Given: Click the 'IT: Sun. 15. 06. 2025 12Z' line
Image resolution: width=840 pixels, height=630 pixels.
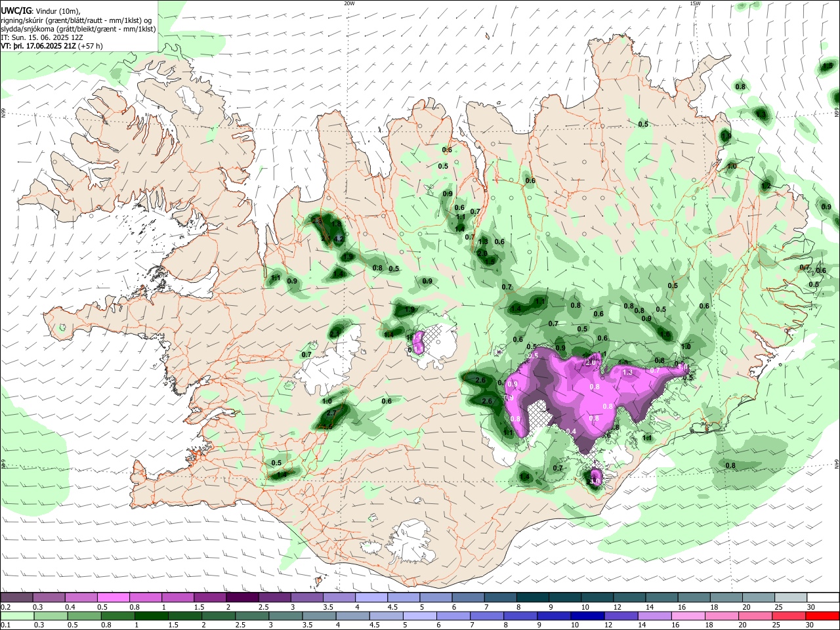Looking at the screenshot, I should pyautogui.click(x=42, y=37).
